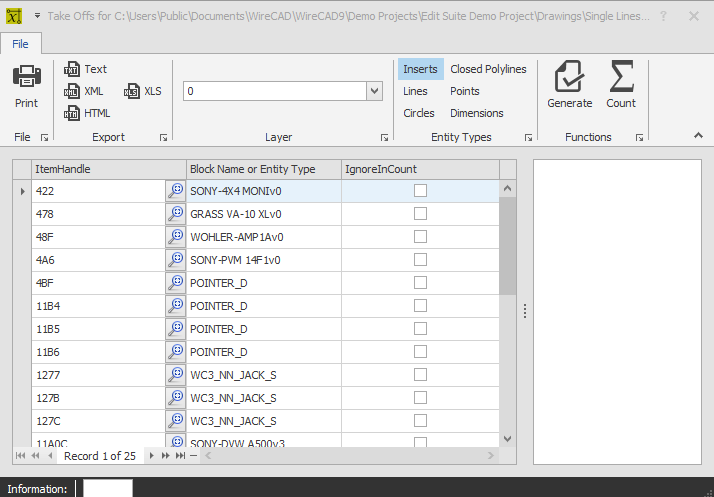The height and width of the screenshot is (497, 714).
Task: Toggle Circles entity type
Action: click(419, 113)
